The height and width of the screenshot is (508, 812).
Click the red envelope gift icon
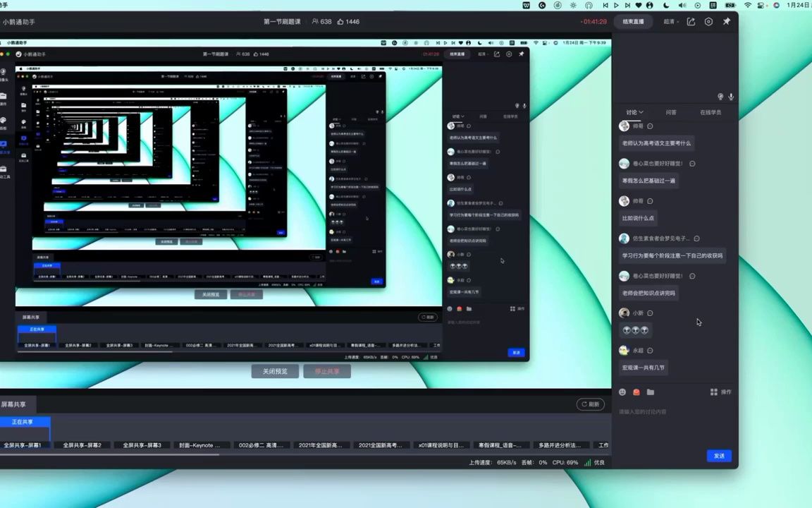(636, 392)
